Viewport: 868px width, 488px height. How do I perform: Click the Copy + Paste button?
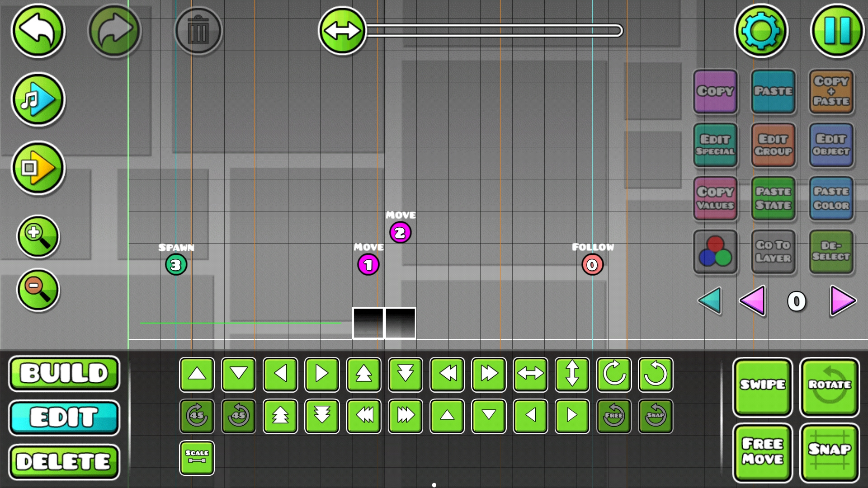pyautogui.click(x=831, y=91)
